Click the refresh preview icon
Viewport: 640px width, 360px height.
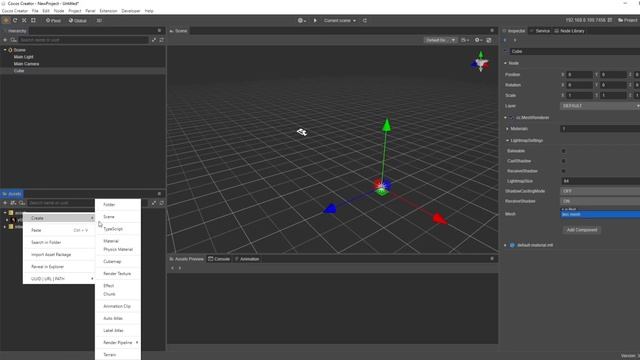click(364, 20)
